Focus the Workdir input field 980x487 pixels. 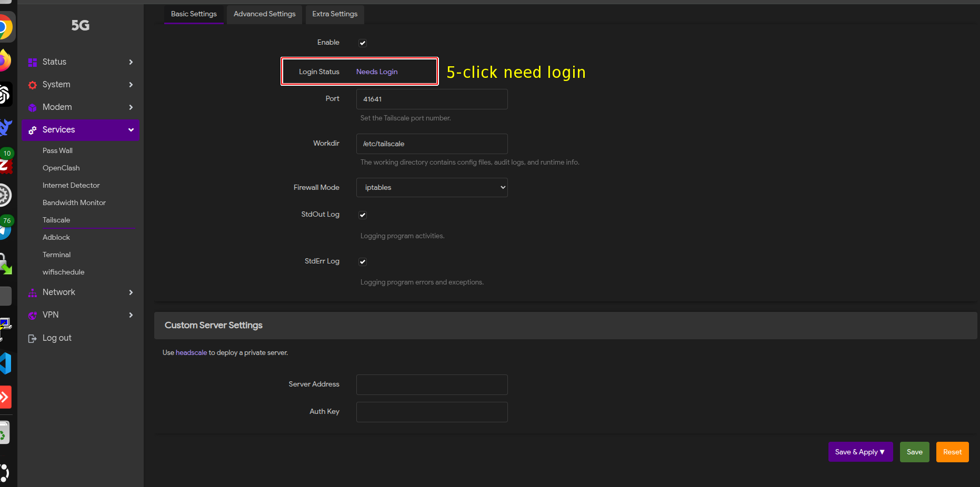pyautogui.click(x=432, y=144)
